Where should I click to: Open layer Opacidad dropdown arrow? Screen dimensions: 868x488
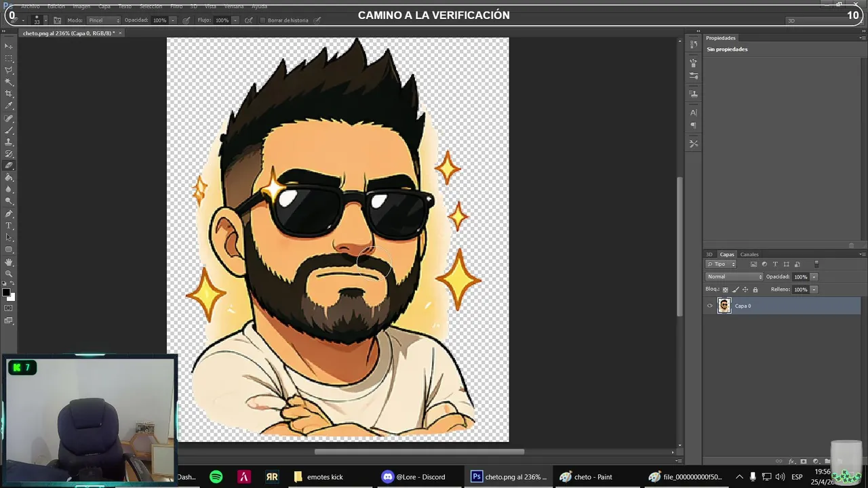click(814, 277)
